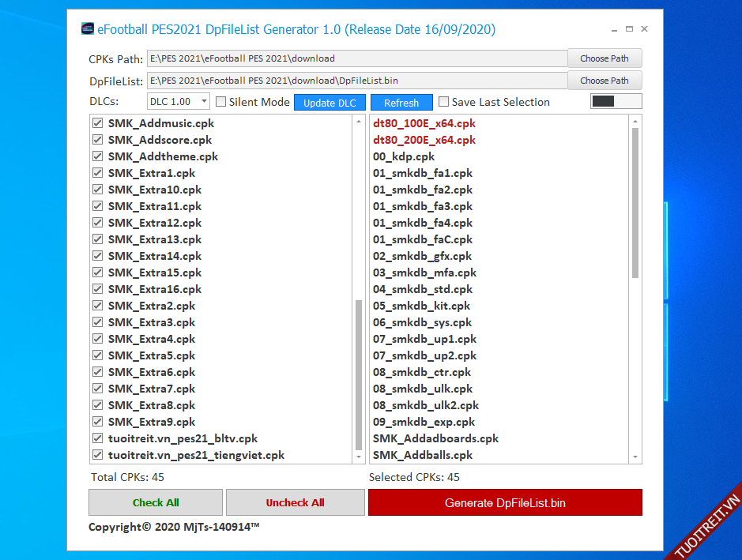The height and width of the screenshot is (560, 742).
Task: Click Choose Path for CPKs Path
Action: [x=605, y=58]
